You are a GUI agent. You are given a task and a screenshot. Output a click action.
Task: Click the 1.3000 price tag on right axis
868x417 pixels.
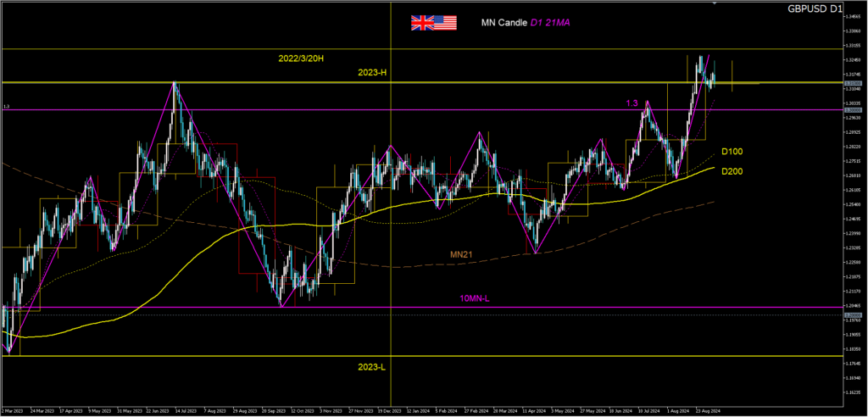[853, 109]
